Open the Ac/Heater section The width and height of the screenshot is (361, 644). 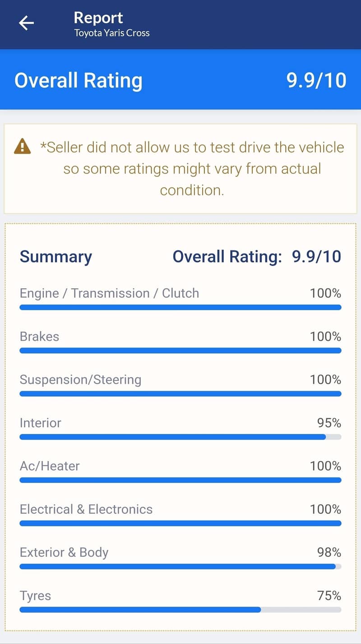point(50,466)
